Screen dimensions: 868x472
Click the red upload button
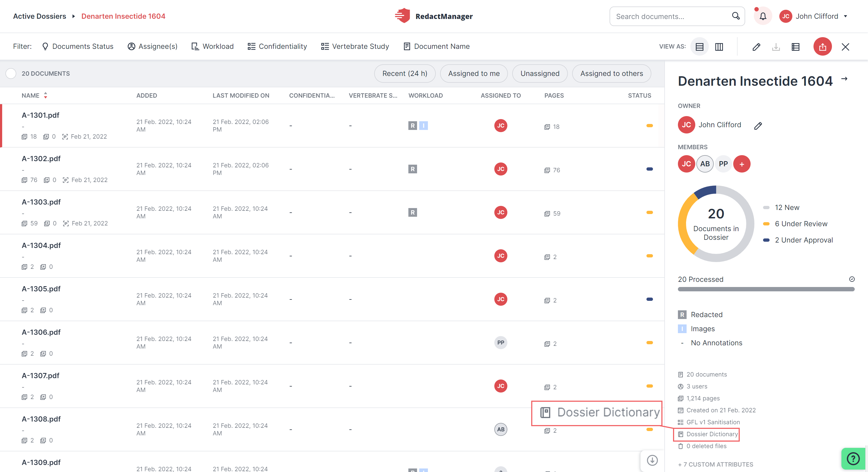click(822, 47)
